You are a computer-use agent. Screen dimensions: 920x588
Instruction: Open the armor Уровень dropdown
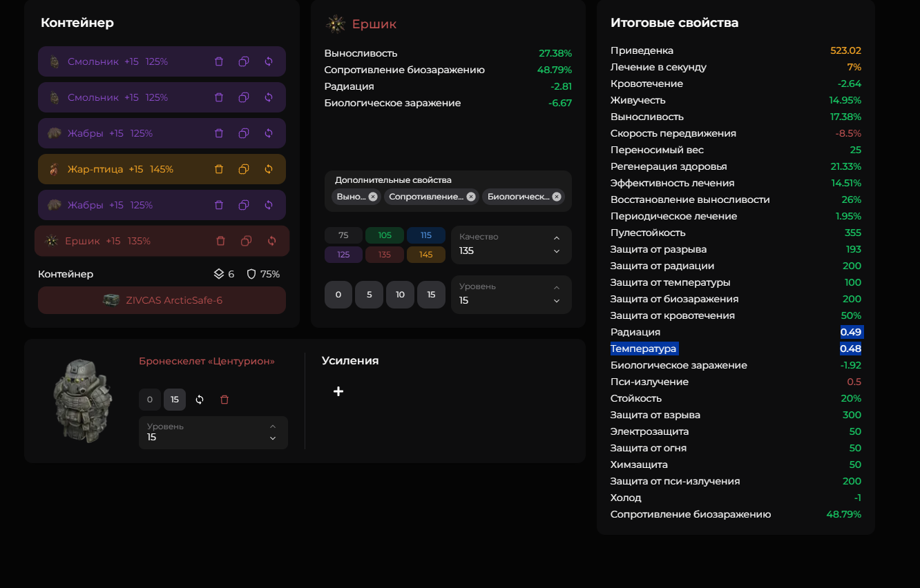[213, 433]
